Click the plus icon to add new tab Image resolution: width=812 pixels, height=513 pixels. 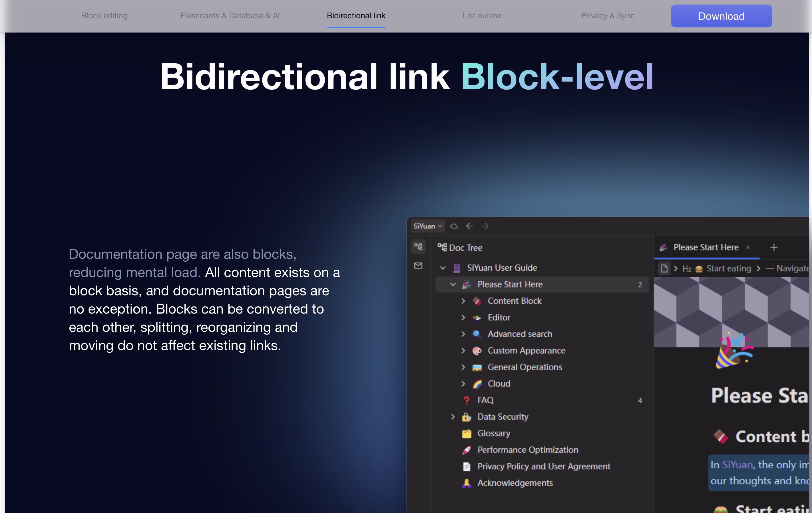774,247
